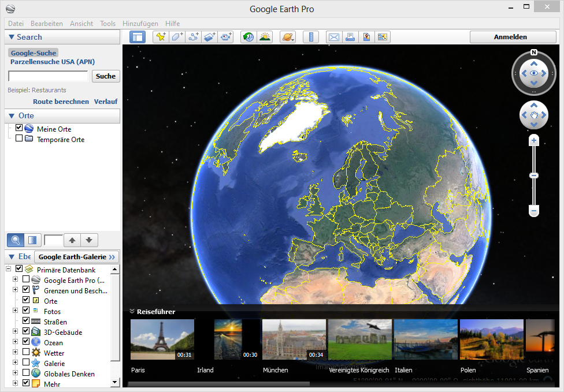Expand the 3D-Gebäude tree node
This screenshot has height=392, width=564.
(x=15, y=331)
